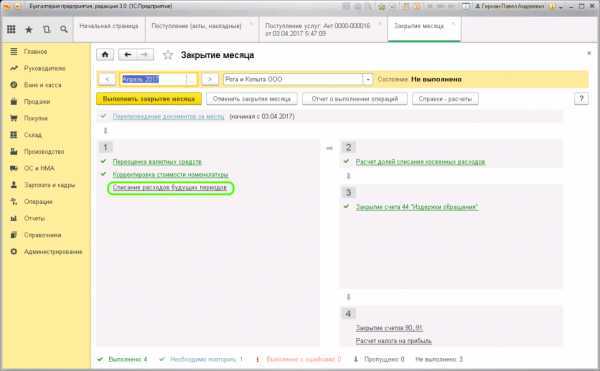Screen dimensions: 600x371
Task: Open the search magnifier icon
Action: click(x=64, y=29)
